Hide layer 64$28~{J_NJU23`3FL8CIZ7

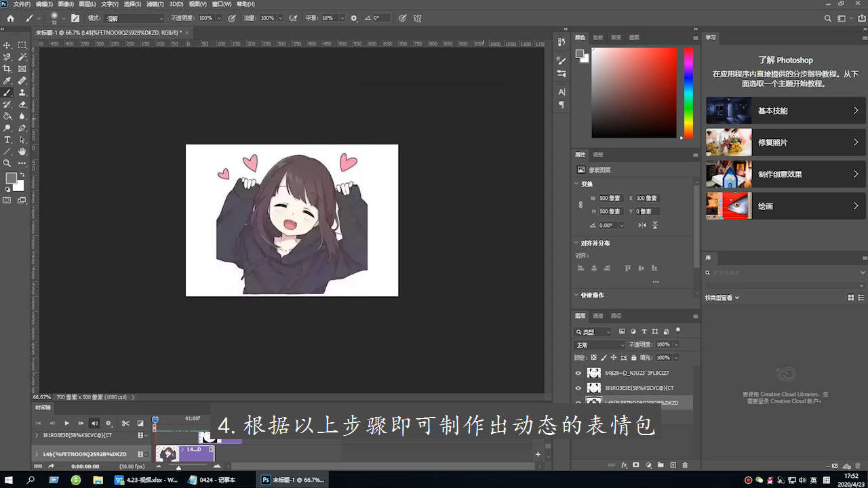click(578, 373)
